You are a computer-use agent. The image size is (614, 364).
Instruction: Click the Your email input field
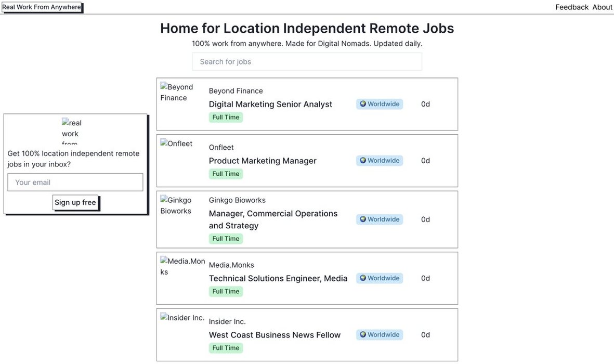(x=75, y=183)
